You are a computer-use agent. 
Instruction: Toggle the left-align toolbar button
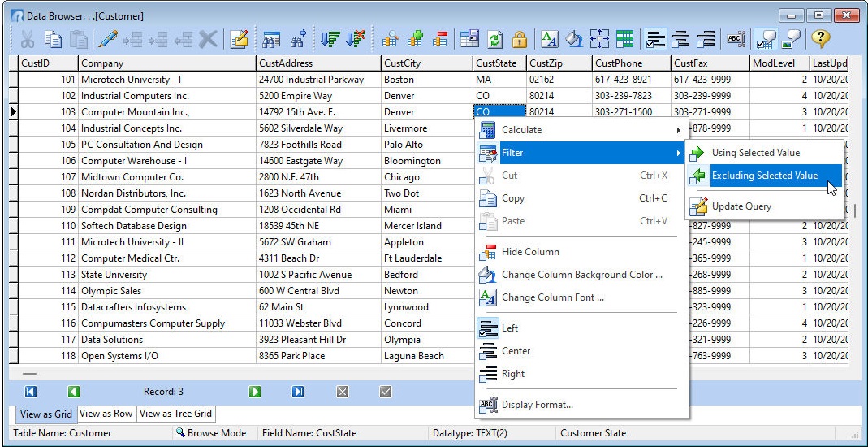pos(656,39)
